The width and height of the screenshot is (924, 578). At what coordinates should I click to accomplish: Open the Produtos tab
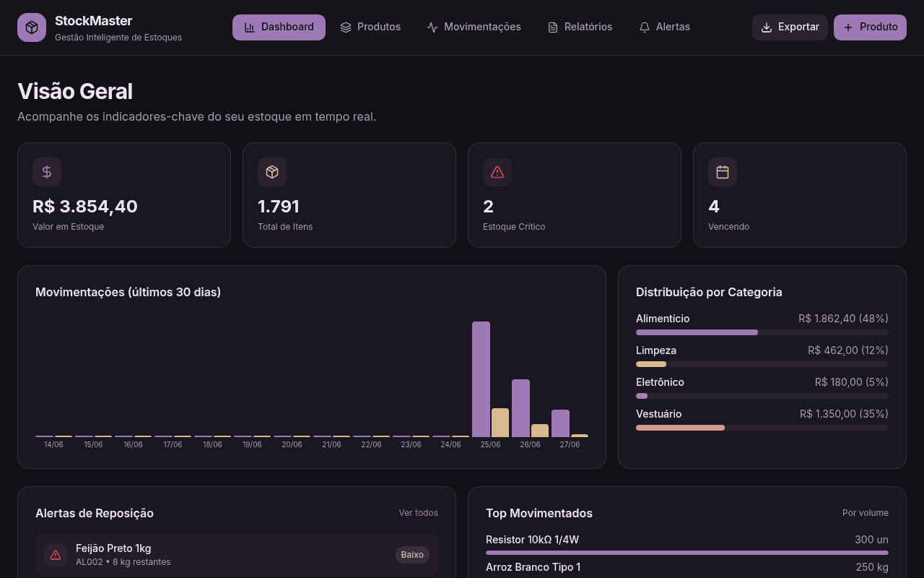tap(370, 27)
